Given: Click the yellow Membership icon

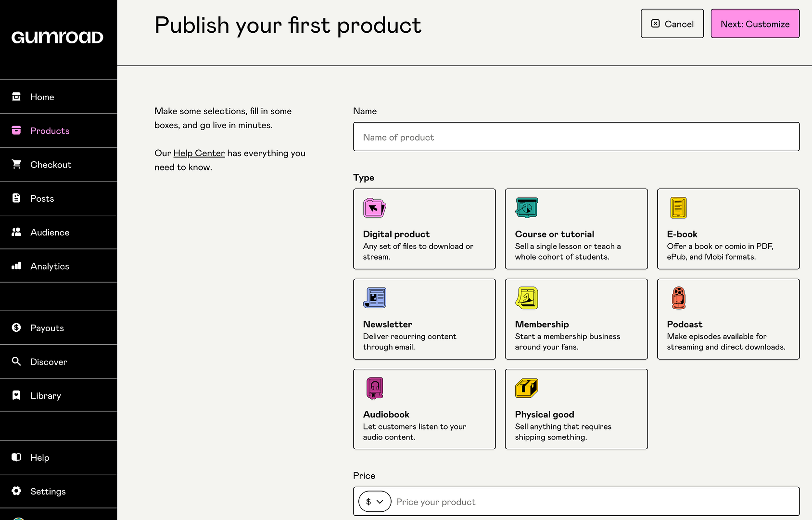Looking at the screenshot, I should point(527,298).
